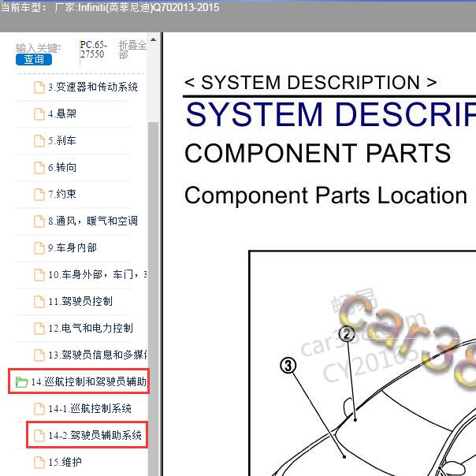Click page icon beside 13.驾驶员信息和多媒体
The width and height of the screenshot is (476, 476).
coord(39,355)
